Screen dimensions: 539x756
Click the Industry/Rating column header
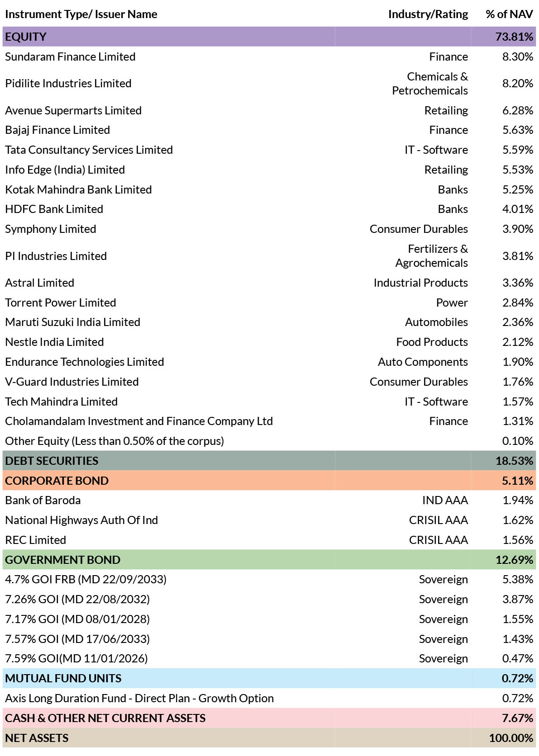pos(428,14)
